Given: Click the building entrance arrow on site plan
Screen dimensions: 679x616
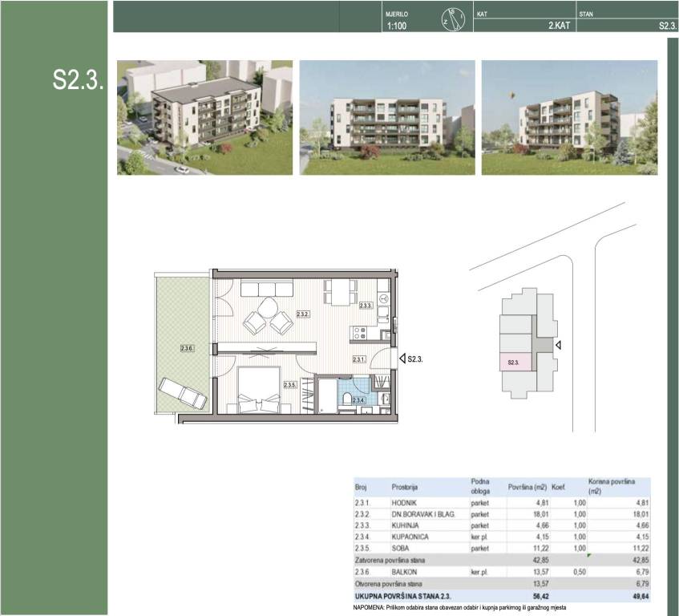Looking at the screenshot, I should pyautogui.click(x=559, y=345).
